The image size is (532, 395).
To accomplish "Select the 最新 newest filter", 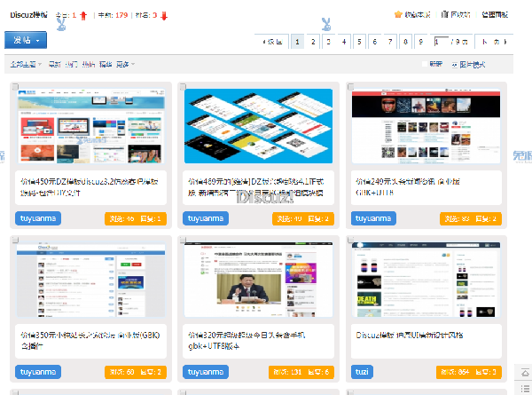I will (x=55, y=64).
